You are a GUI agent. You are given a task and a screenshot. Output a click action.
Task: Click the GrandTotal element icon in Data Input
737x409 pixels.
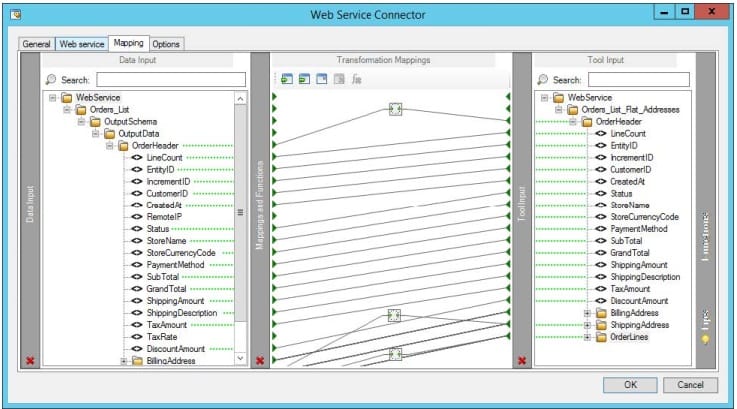pos(137,289)
